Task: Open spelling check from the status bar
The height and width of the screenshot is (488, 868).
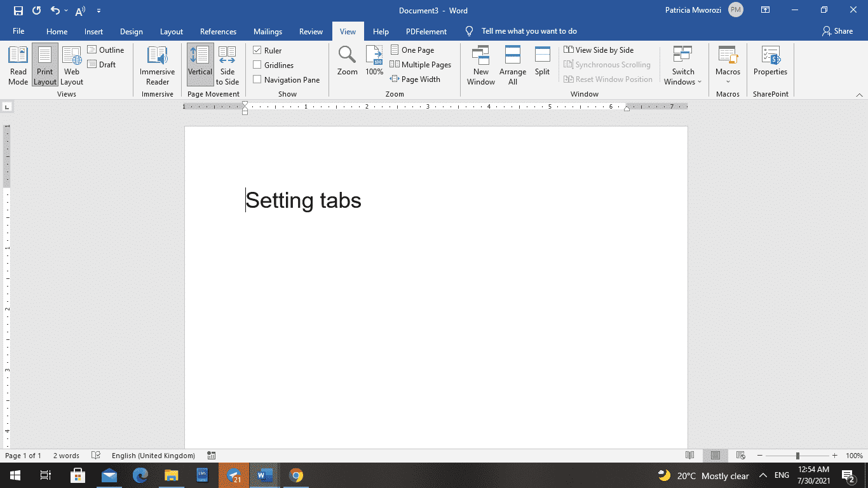Action: click(x=97, y=456)
